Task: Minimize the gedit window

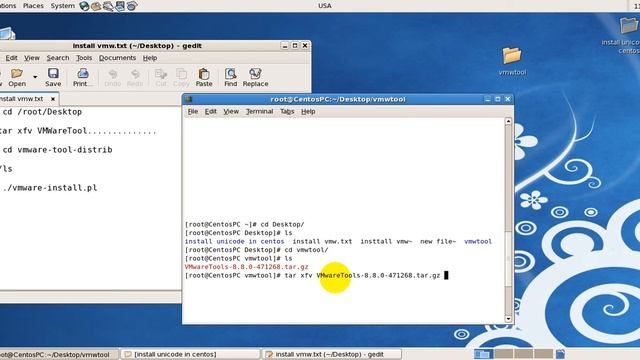Action: pyautogui.click(x=285, y=46)
